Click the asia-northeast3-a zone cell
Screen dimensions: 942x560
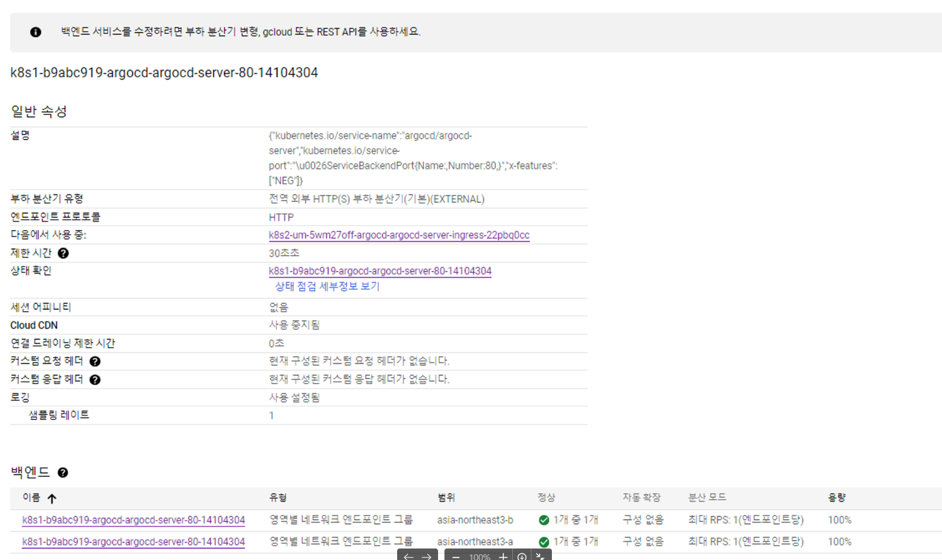(x=475, y=541)
